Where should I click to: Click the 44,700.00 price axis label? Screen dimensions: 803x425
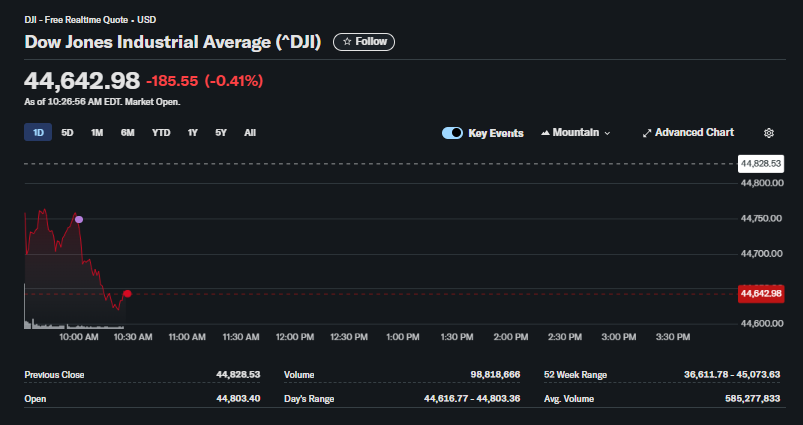click(x=762, y=254)
